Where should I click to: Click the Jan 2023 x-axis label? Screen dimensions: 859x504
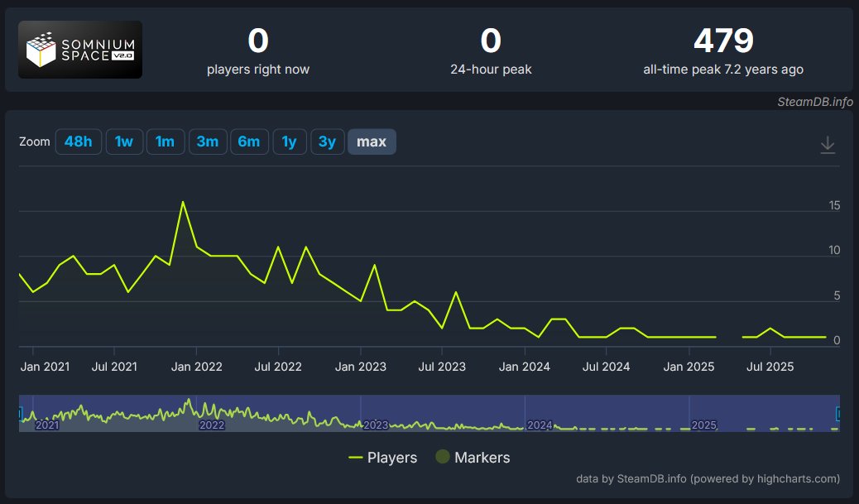pos(361,367)
